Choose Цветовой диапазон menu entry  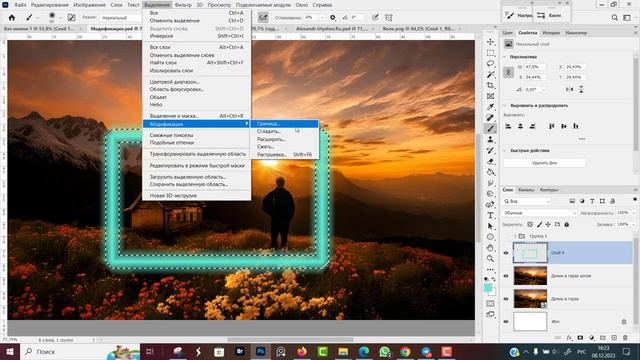pyautogui.click(x=197, y=82)
